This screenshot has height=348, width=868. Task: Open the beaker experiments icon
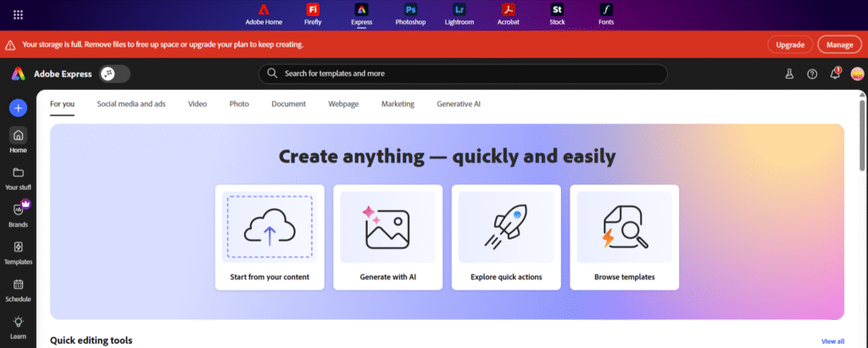[x=789, y=74]
